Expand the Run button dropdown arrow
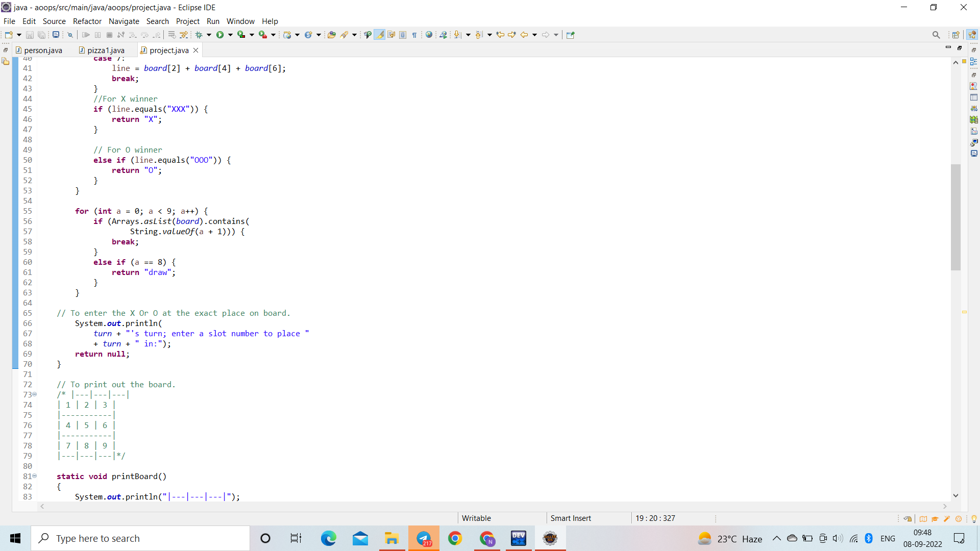Viewport: 980px width, 551px height. coord(230,35)
